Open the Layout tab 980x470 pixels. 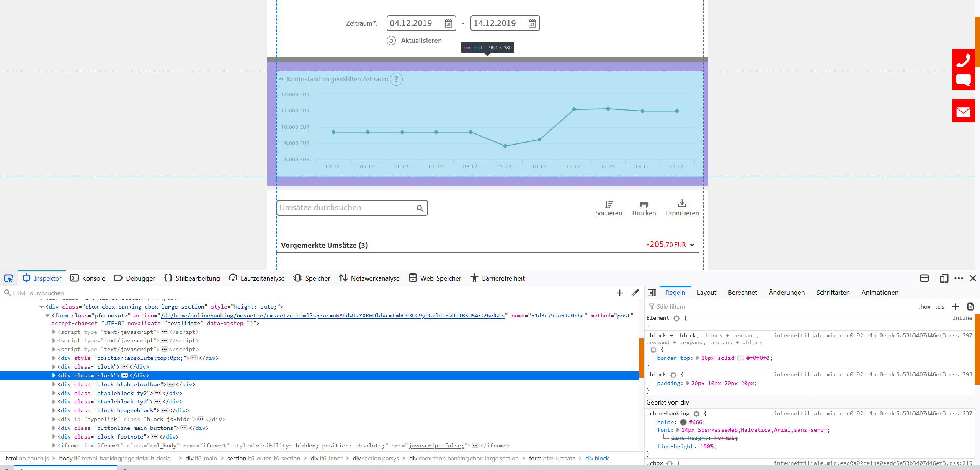706,293
